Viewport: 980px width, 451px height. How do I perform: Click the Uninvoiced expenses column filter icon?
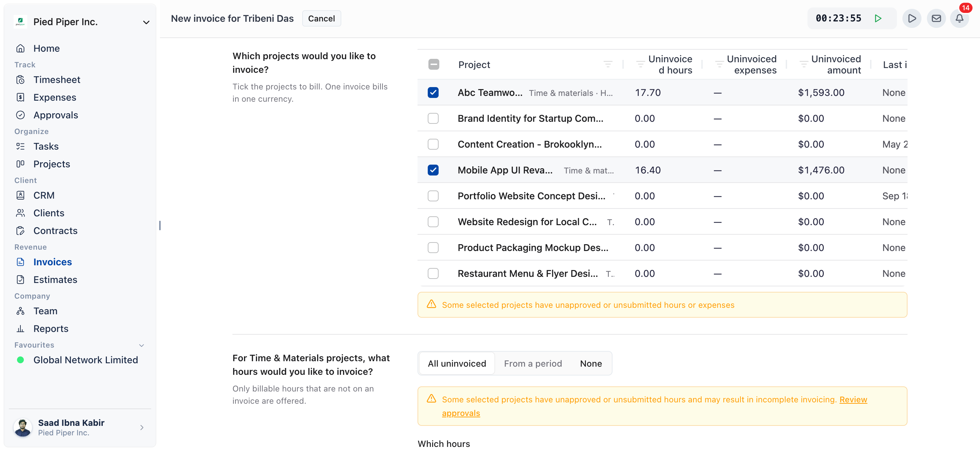pyautogui.click(x=719, y=64)
